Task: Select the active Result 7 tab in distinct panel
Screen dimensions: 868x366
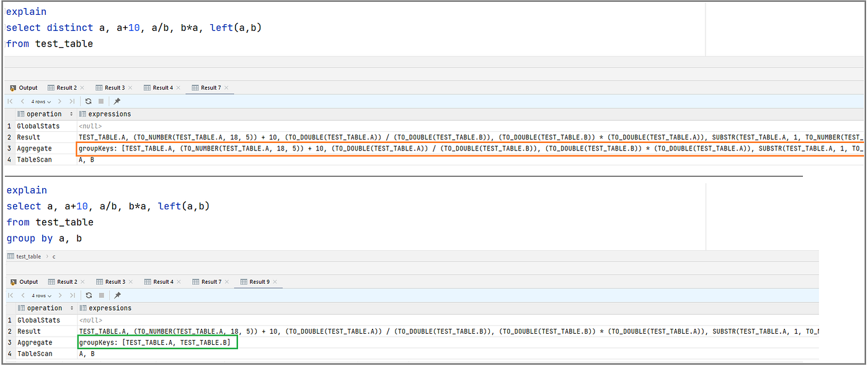Action: (x=206, y=88)
